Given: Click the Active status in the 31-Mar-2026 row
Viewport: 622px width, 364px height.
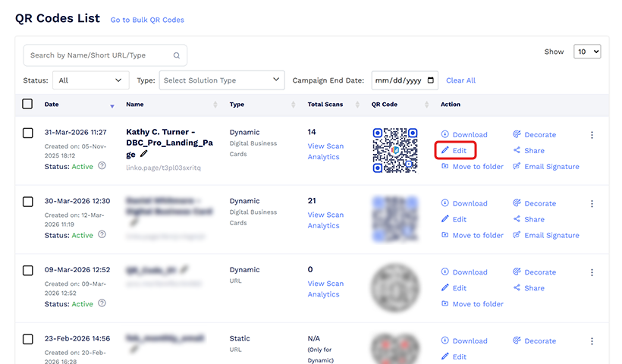Looking at the screenshot, I should 82,167.
